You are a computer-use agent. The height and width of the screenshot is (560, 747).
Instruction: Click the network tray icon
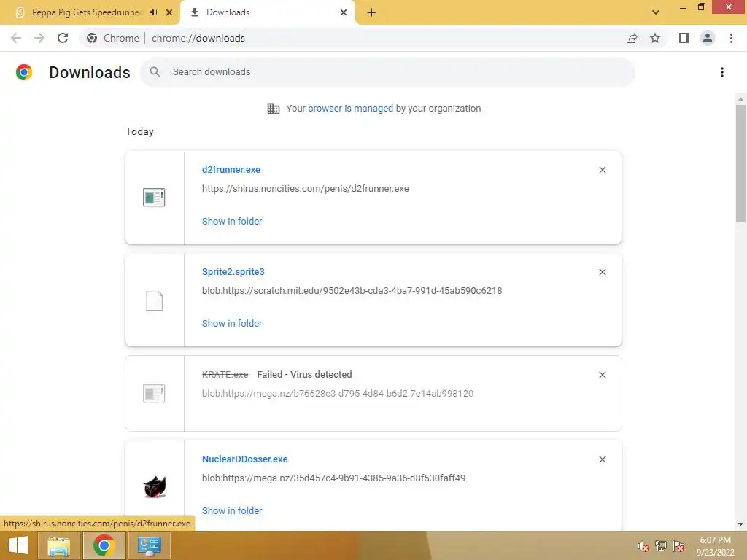(x=660, y=546)
